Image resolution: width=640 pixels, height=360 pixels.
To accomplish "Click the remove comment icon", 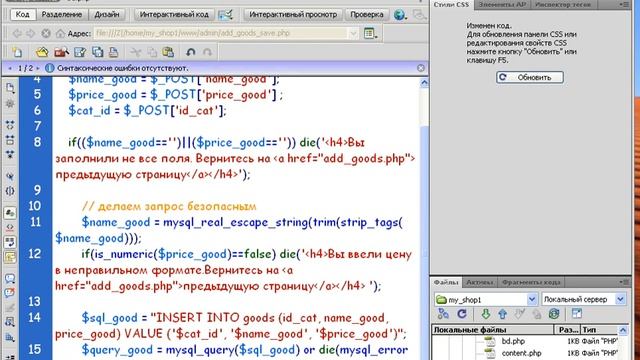I will click(10, 293).
